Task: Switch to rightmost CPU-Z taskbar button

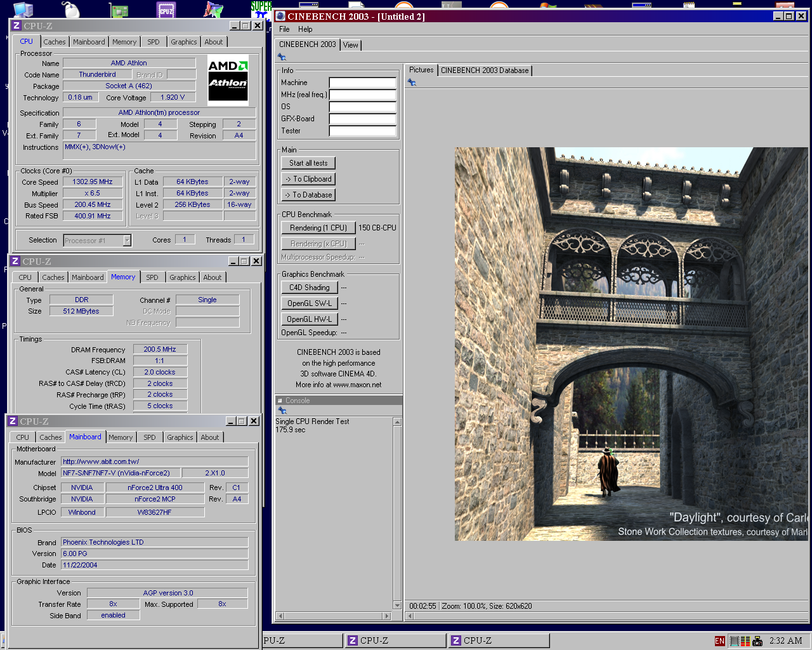Action: tap(498, 640)
